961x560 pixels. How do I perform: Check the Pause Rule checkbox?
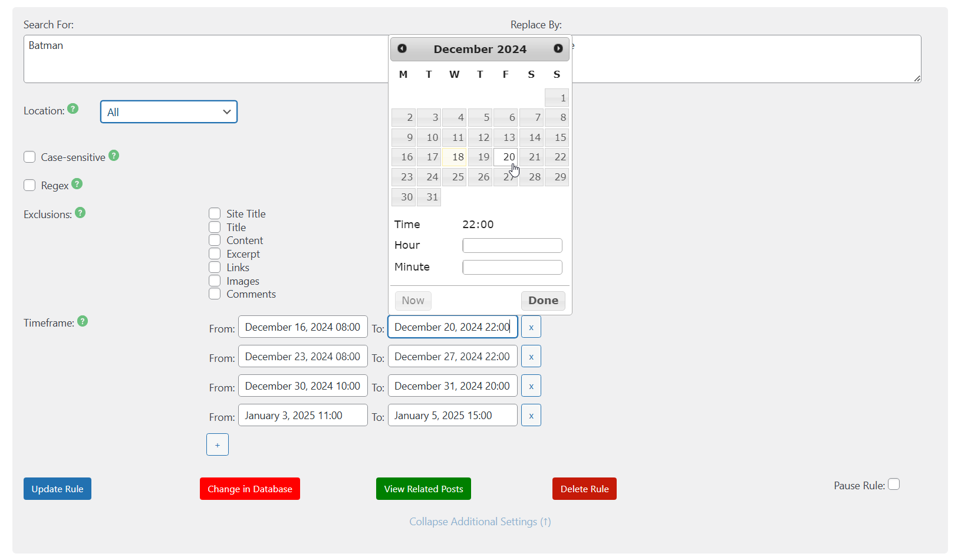click(894, 485)
